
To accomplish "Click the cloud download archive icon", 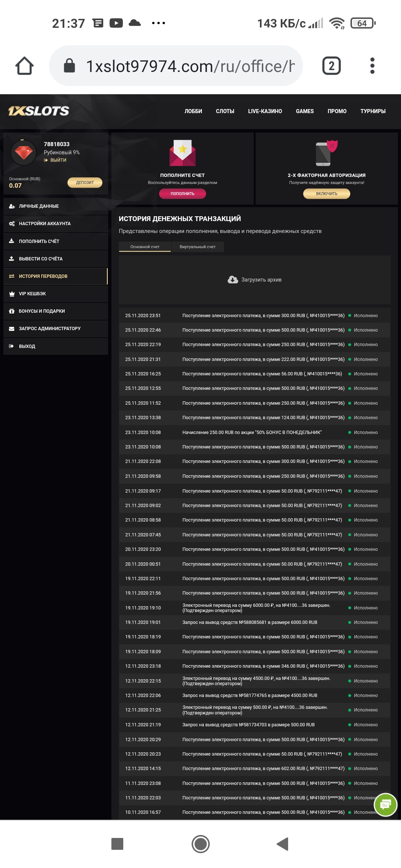I will click(x=233, y=280).
